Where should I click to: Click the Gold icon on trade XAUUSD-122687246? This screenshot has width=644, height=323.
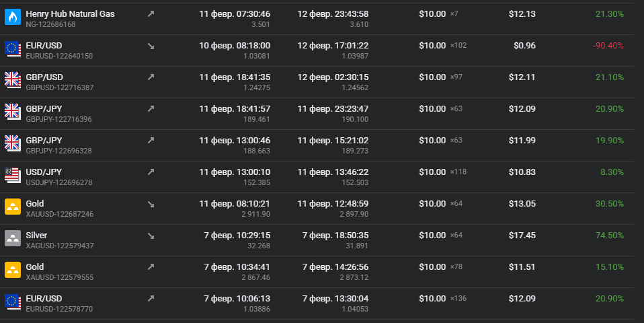[x=13, y=207]
